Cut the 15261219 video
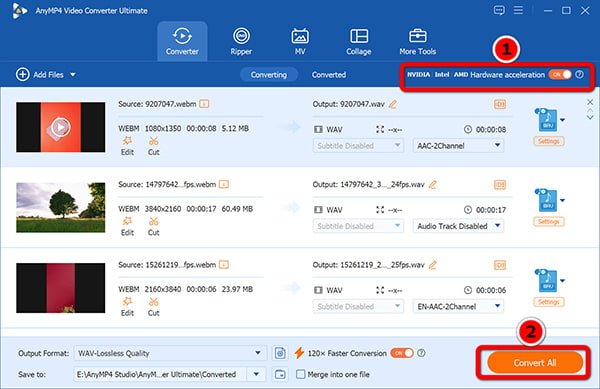This screenshot has height=389, width=600. pos(153,306)
